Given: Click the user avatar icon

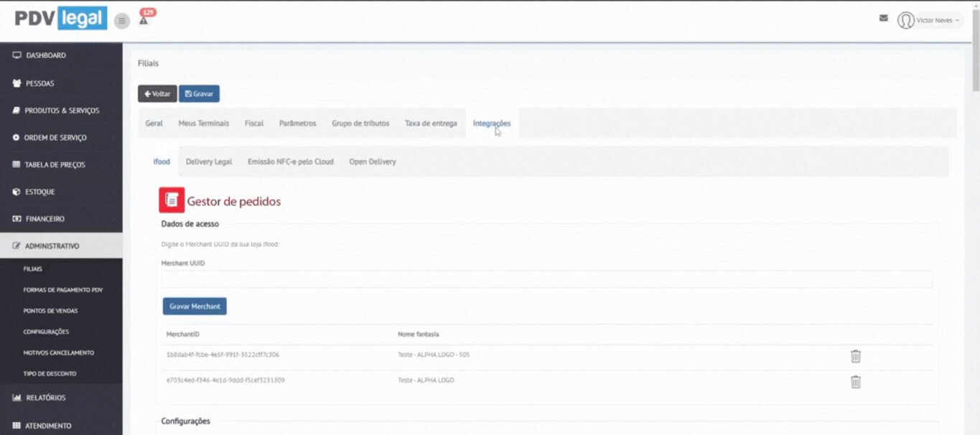Looking at the screenshot, I should point(905,20).
